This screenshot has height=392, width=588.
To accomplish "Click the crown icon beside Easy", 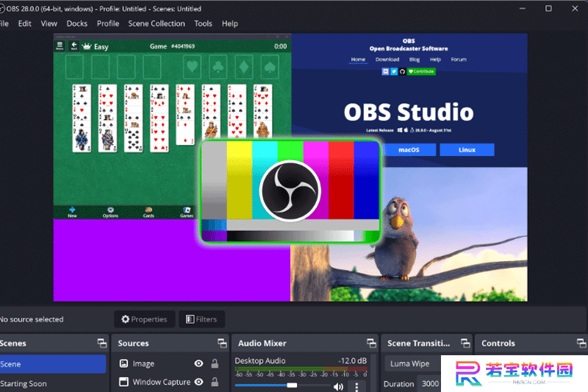I will click(87, 46).
